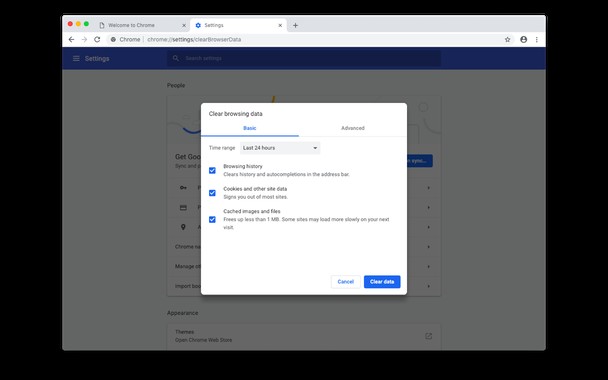The width and height of the screenshot is (608, 380).
Task: Click the credit card payment methods icon
Action: click(183, 207)
